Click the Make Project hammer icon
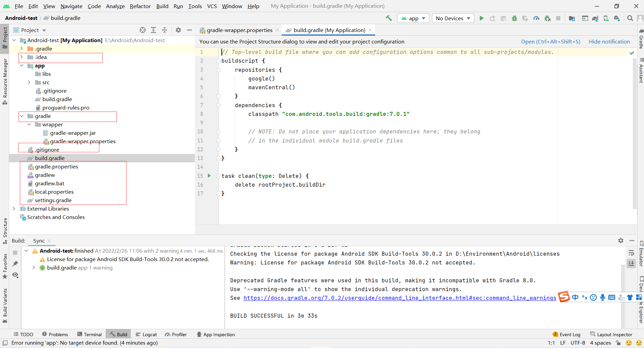 [389, 18]
